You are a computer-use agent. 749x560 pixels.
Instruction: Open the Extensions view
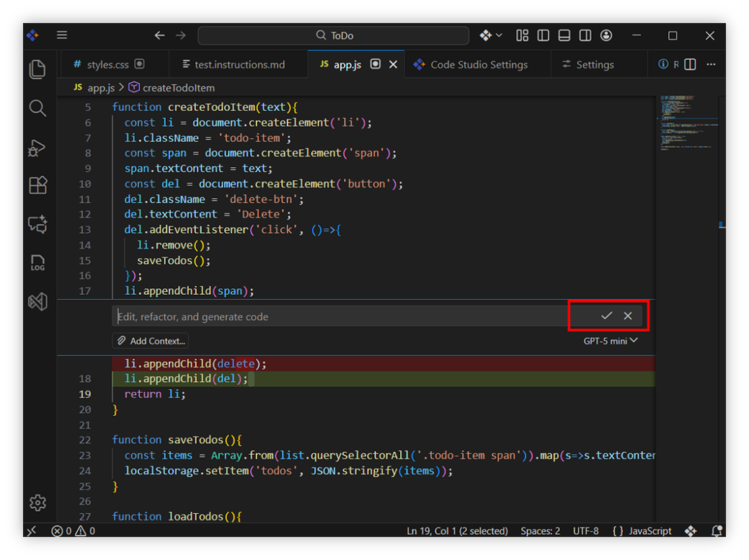point(37,185)
